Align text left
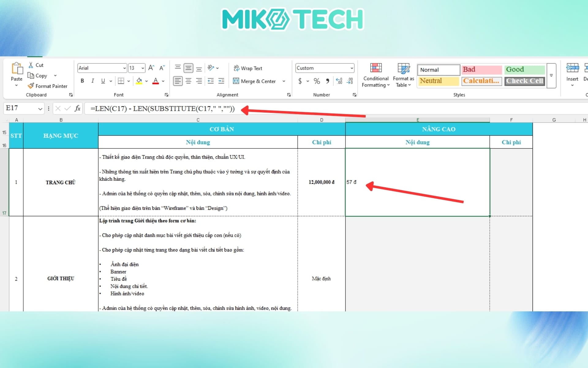The height and width of the screenshot is (368, 588). pos(178,81)
